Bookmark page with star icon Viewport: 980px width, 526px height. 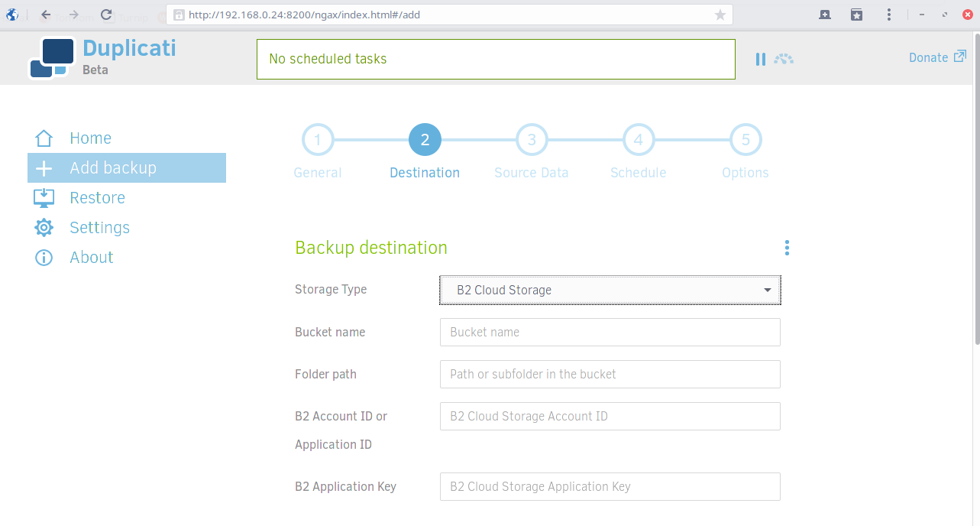(720, 15)
